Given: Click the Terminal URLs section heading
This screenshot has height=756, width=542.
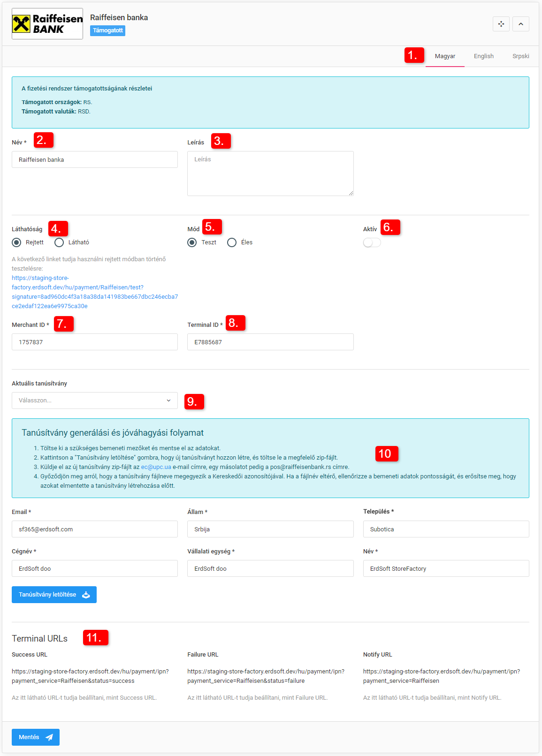Looking at the screenshot, I should coord(40,639).
